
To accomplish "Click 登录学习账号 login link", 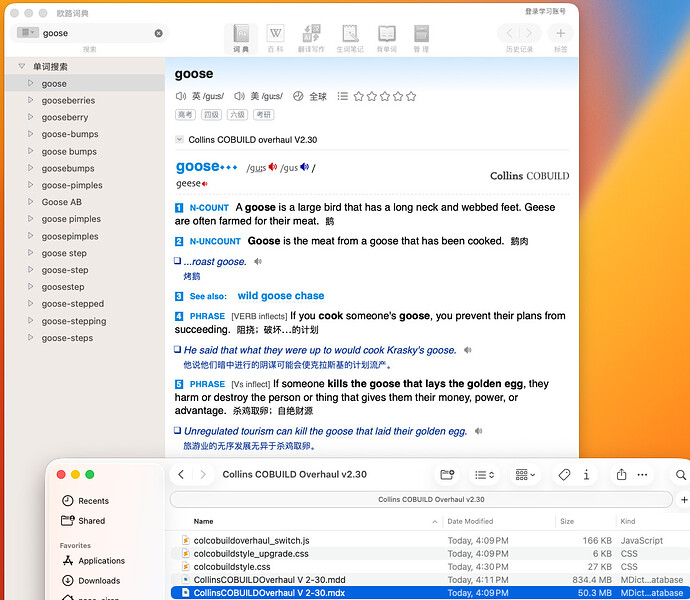I will tap(545, 11).
